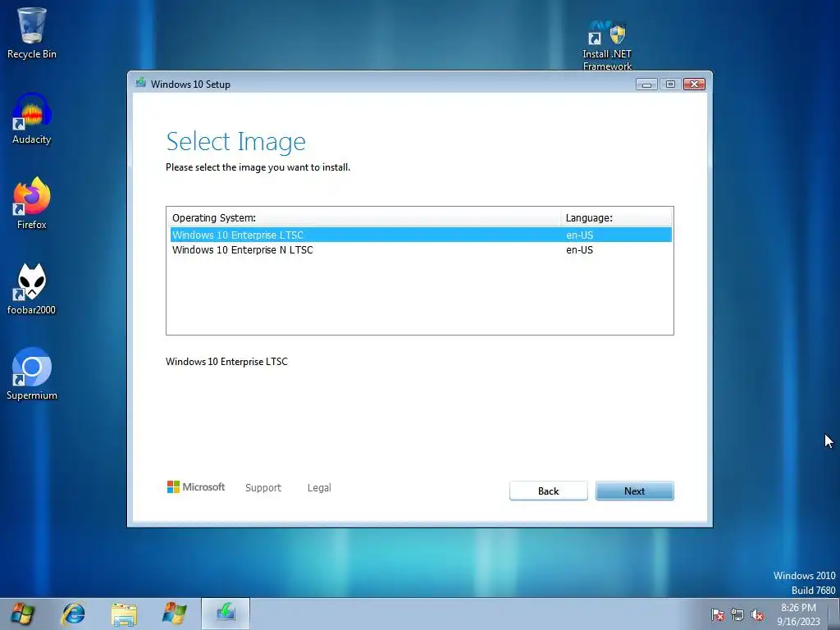Select Windows 10 Enterprise LTSC row

click(x=421, y=235)
